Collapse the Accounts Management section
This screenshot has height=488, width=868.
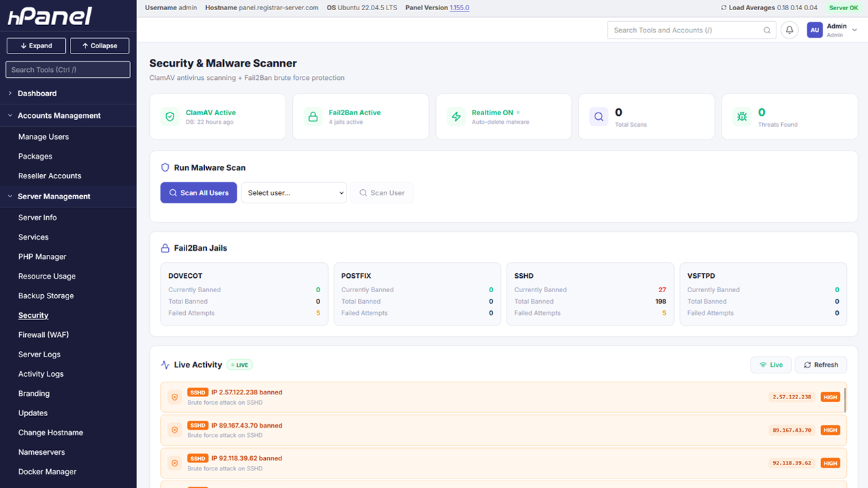[68, 116]
